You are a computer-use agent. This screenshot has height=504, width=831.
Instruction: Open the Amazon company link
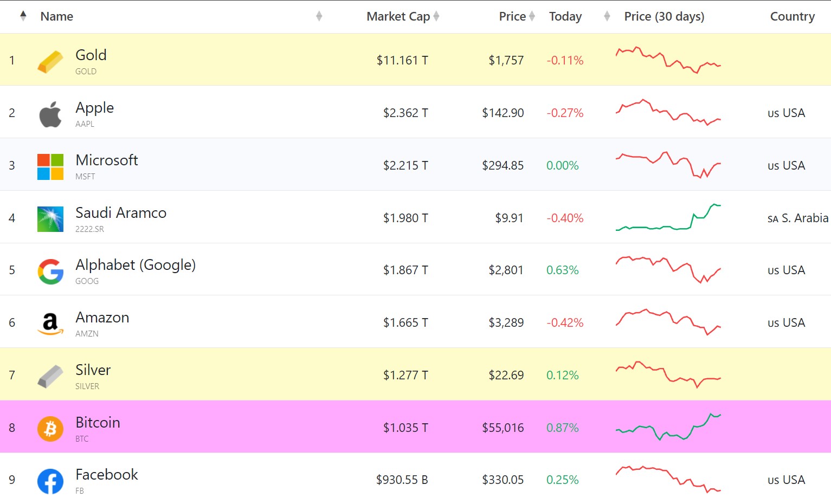tap(102, 317)
